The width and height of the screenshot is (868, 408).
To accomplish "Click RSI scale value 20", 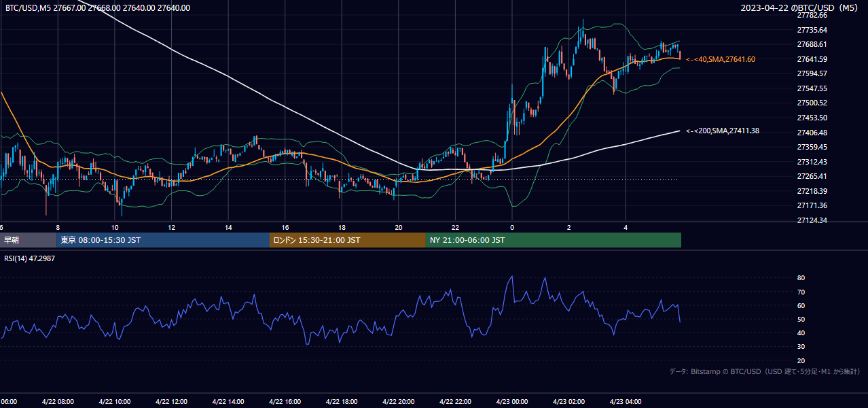I will [x=801, y=360].
